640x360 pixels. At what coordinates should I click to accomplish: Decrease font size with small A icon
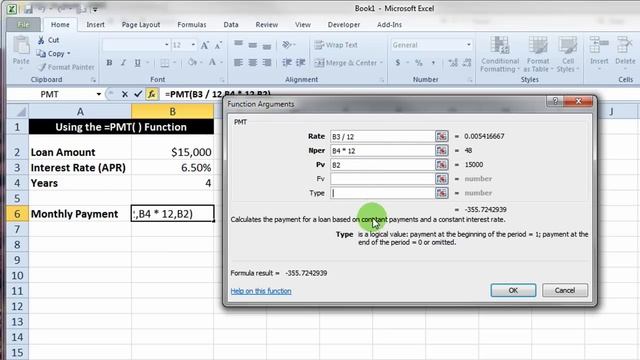pyautogui.click(x=218, y=45)
